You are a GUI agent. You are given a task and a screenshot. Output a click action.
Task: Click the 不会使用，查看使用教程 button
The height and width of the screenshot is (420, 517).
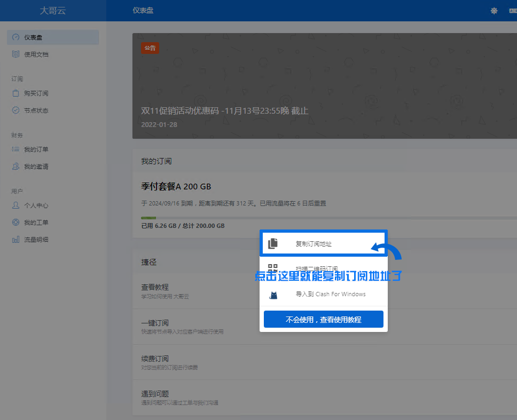323,319
